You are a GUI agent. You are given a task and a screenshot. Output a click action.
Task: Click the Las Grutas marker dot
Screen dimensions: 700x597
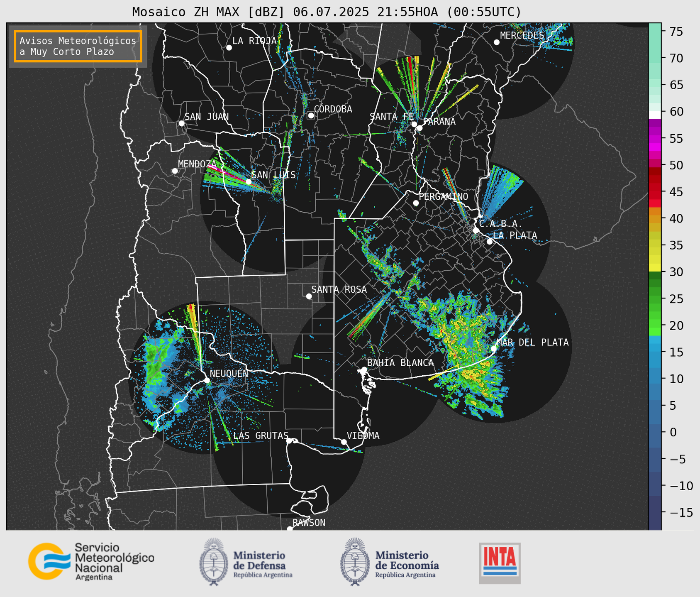coord(289,440)
